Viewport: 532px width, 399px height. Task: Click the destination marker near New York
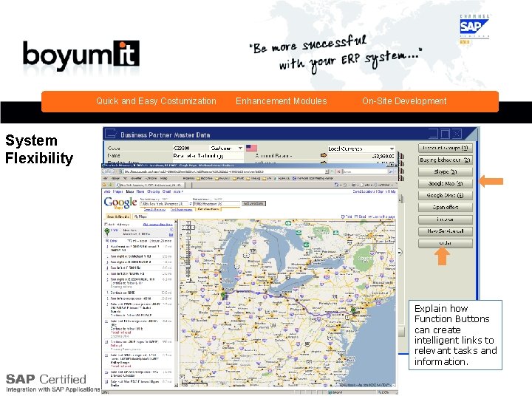click(x=353, y=310)
